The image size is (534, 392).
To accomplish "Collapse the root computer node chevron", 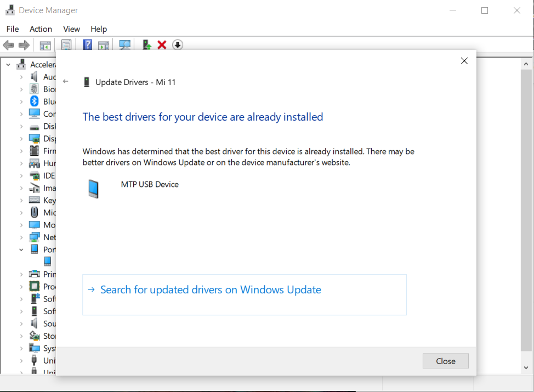I will (x=8, y=65).
